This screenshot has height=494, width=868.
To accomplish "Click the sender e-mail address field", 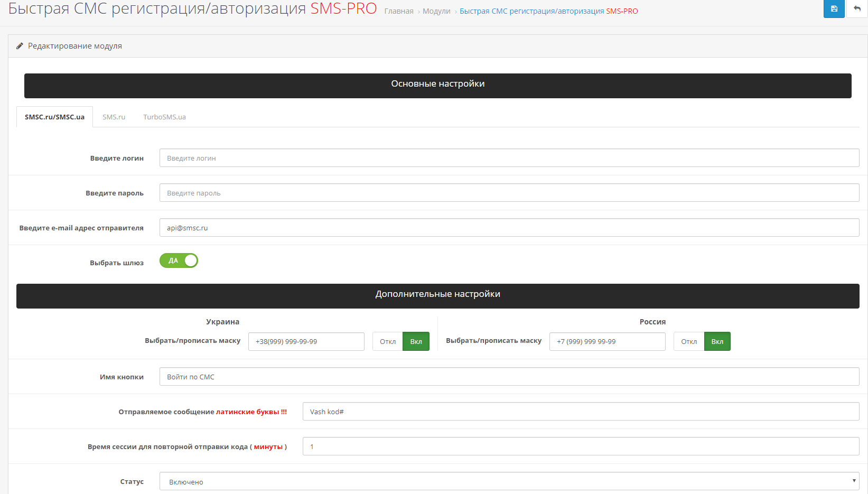I will (x=509, y=228).
